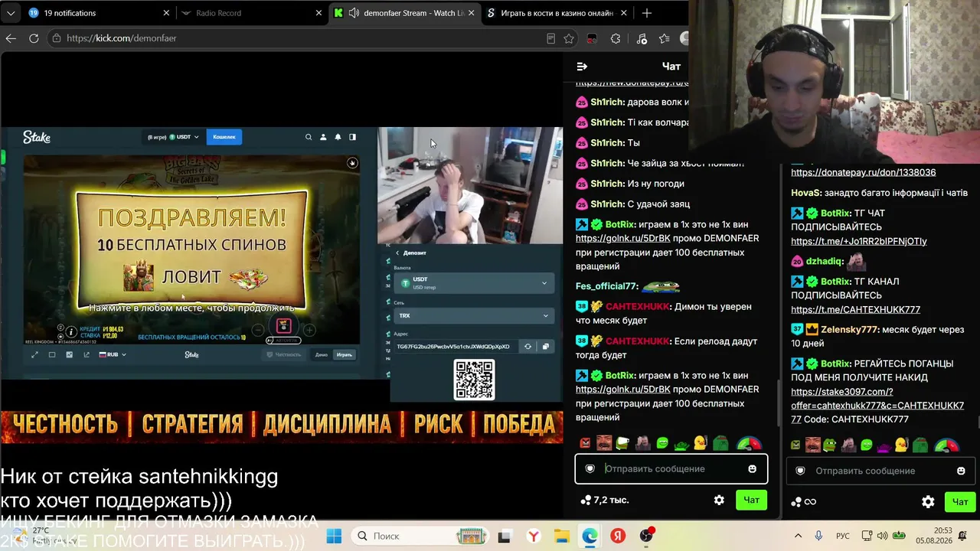Select the Играть mode in Stake game
The height and width of the screenshot is (551, 980).
pyautogui.click(x=345, y=354)
